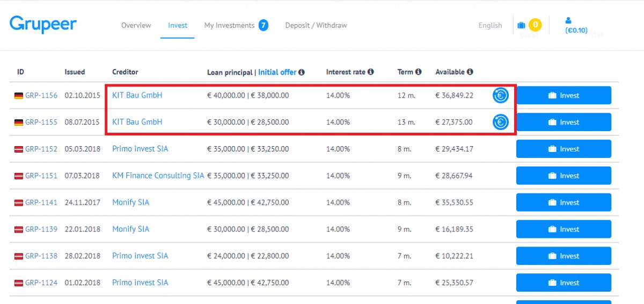Click info icon beside Interest rate header

371,72
